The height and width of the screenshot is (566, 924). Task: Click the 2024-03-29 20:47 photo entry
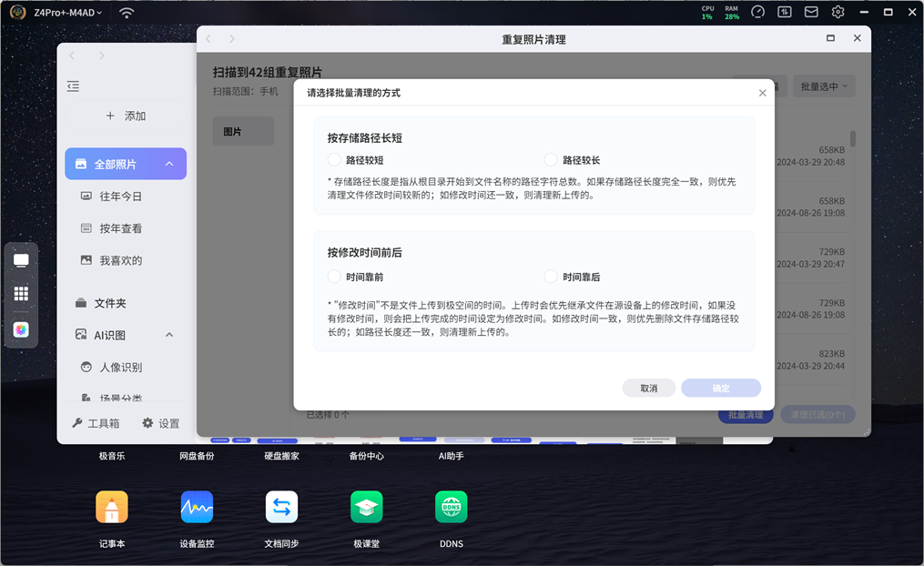811,264
